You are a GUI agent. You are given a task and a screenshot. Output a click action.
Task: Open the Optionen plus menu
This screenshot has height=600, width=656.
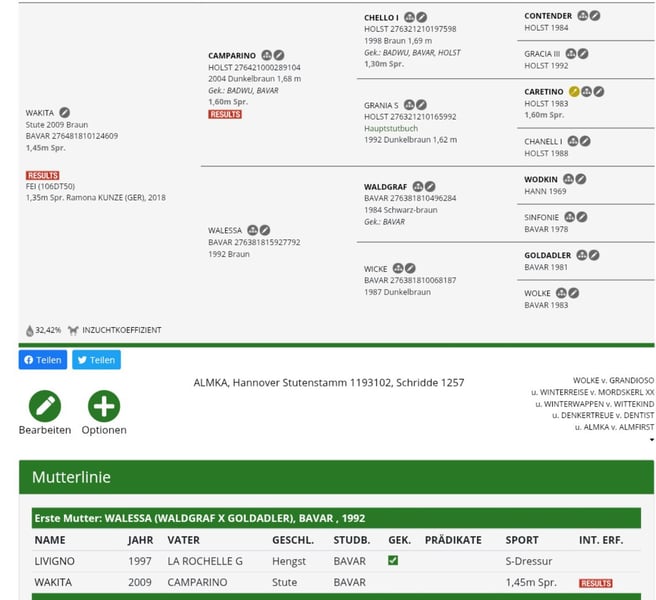coord(104,406)
